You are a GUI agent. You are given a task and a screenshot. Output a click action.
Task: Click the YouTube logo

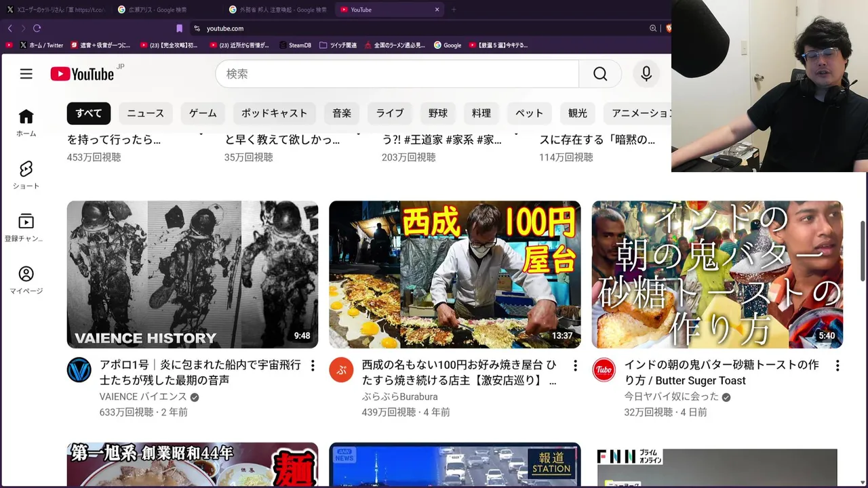(x=82, y=74)
